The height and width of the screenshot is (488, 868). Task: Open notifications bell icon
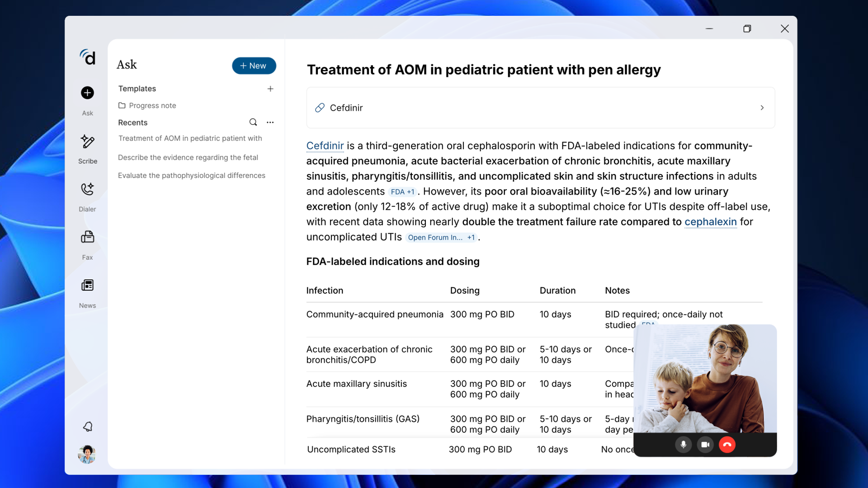[88, 427]
